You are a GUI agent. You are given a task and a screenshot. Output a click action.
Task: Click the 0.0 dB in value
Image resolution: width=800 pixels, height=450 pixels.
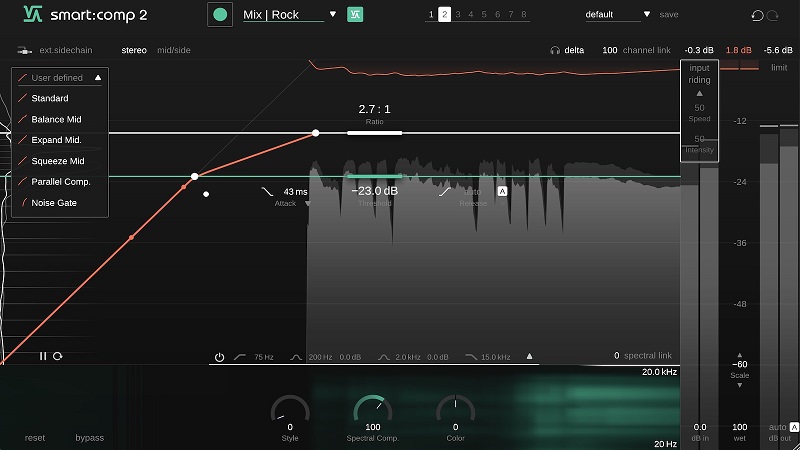(x=700, y=427)
